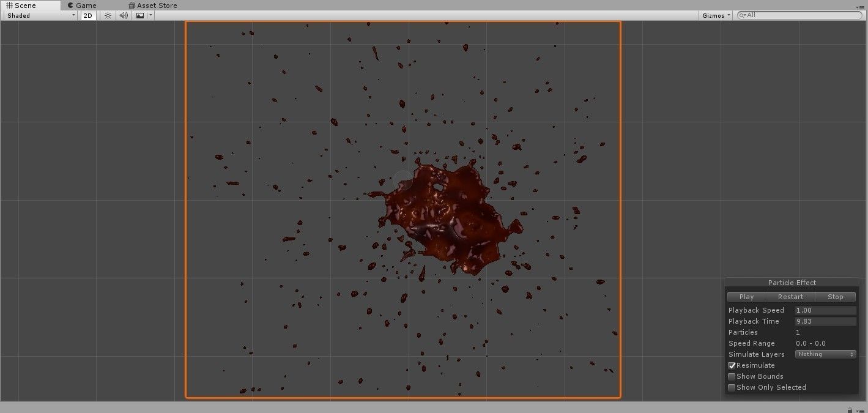The image size is (868, 413).
Task: Click the Particle Effect panel title
Action: tap(792, 283)
